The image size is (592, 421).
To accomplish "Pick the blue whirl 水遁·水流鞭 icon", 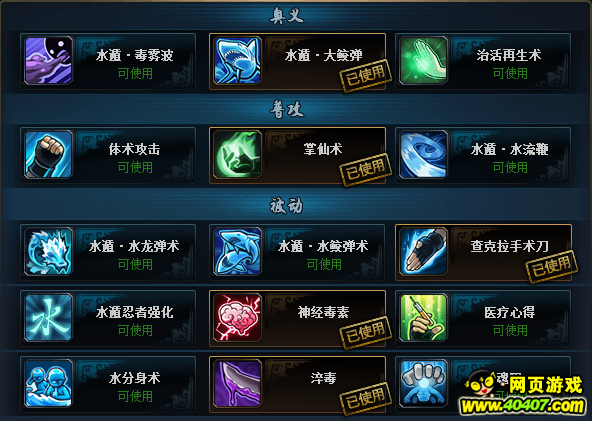I will click(424, 154).
